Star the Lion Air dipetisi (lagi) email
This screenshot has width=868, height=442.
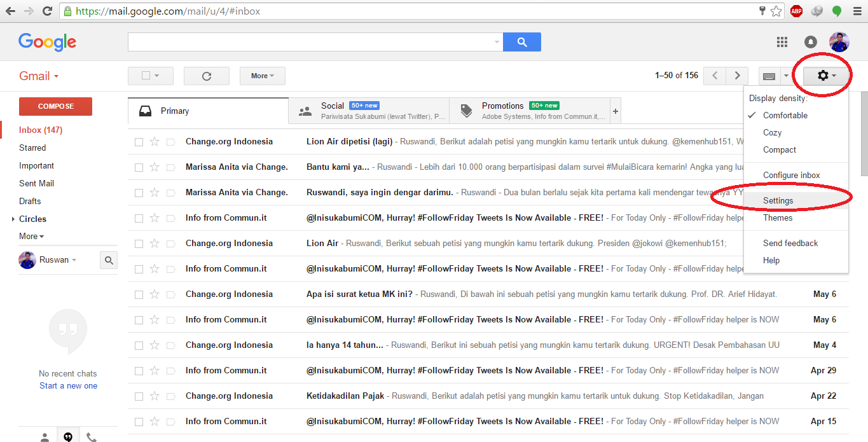pos(155,141)
